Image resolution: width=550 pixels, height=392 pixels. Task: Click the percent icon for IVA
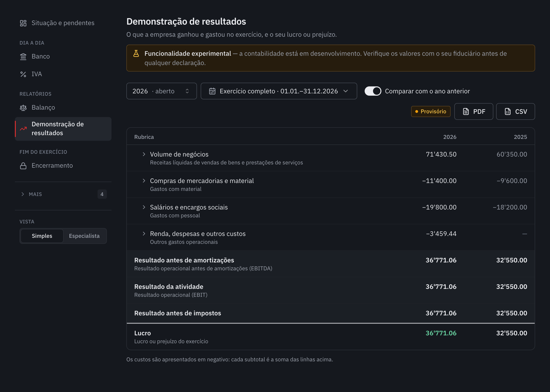click(23, 74)
